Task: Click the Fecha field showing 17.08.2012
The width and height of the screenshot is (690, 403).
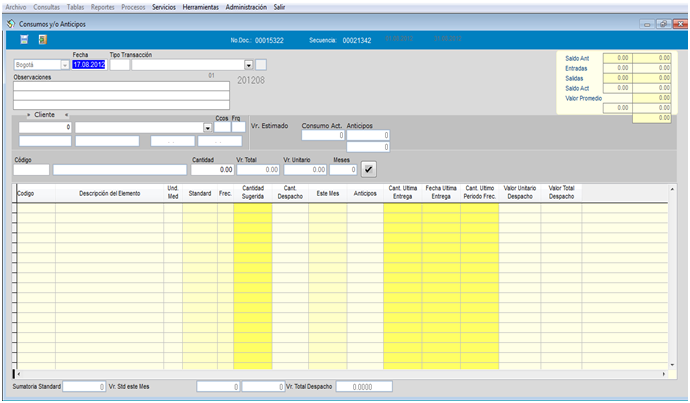Action: coord(89,65)
